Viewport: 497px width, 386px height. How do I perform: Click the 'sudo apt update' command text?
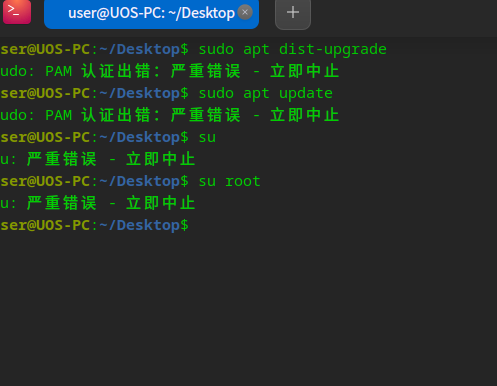point(265,94)
